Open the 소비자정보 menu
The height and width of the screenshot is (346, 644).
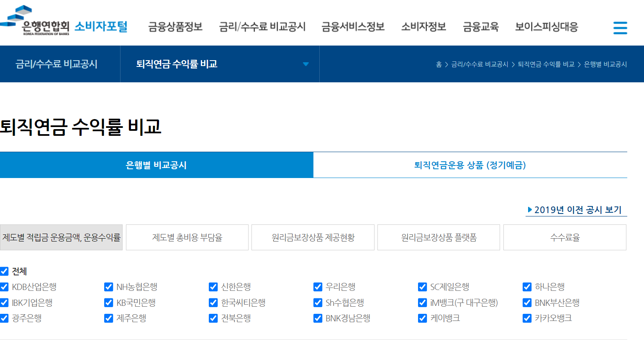tap(423, 26)
